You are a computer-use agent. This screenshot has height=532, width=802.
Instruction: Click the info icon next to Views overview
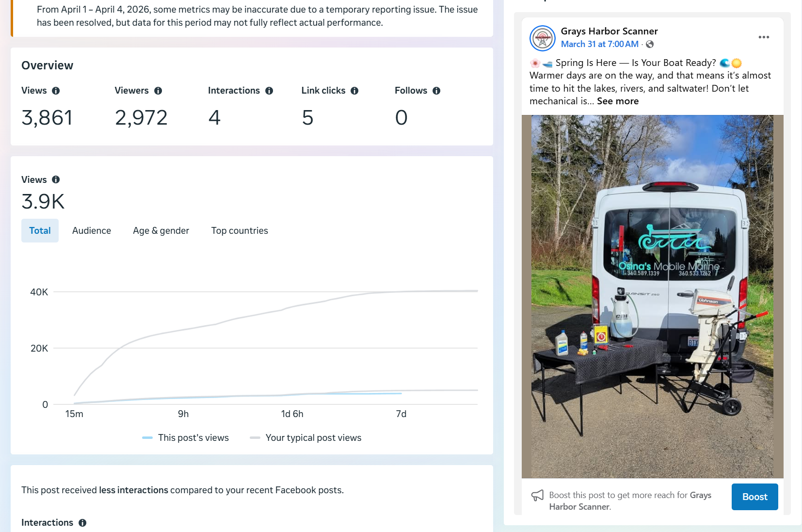pyautogui.click(x=56, y=91)
